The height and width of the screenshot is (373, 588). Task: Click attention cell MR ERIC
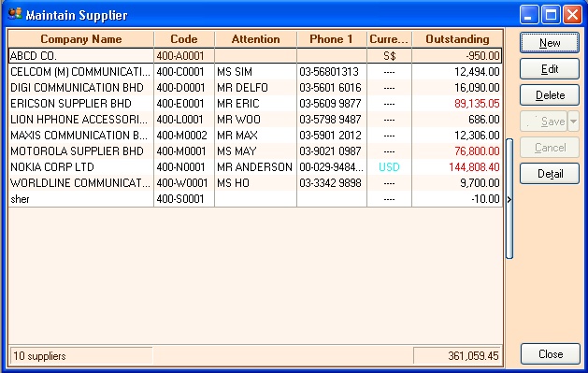tap(256, 104)
